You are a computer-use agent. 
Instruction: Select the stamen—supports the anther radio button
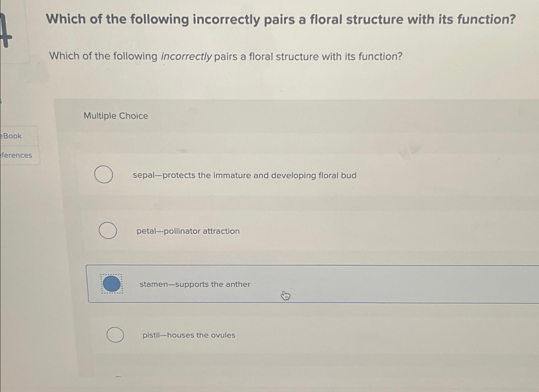pyautogui.click(x=111, y=284)
